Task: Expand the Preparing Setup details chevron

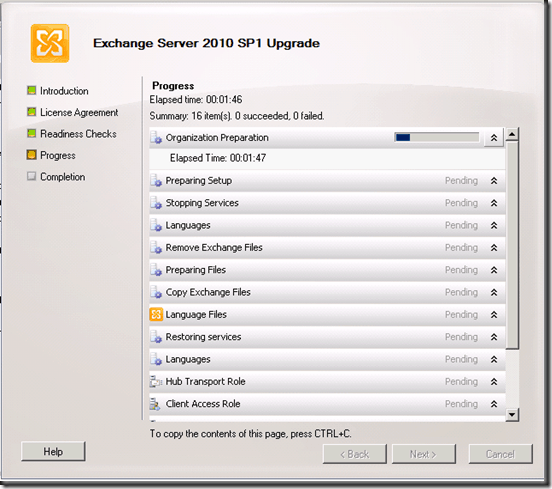Action: pos(494,181)
